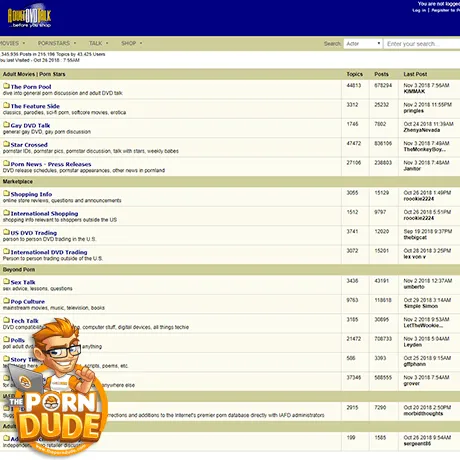Click the Beyond Porn section heading
460x460 pixels.
[19, 270]
